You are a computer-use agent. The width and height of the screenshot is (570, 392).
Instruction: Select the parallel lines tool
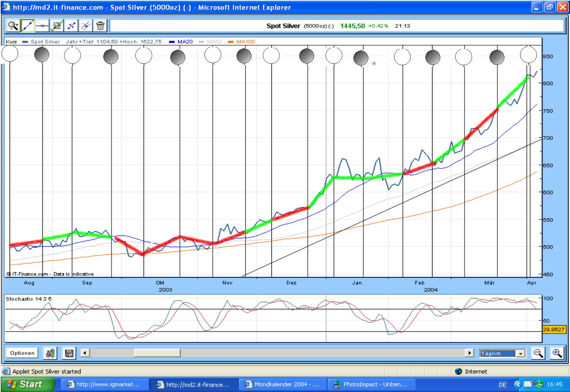click(x=86, y=26)
